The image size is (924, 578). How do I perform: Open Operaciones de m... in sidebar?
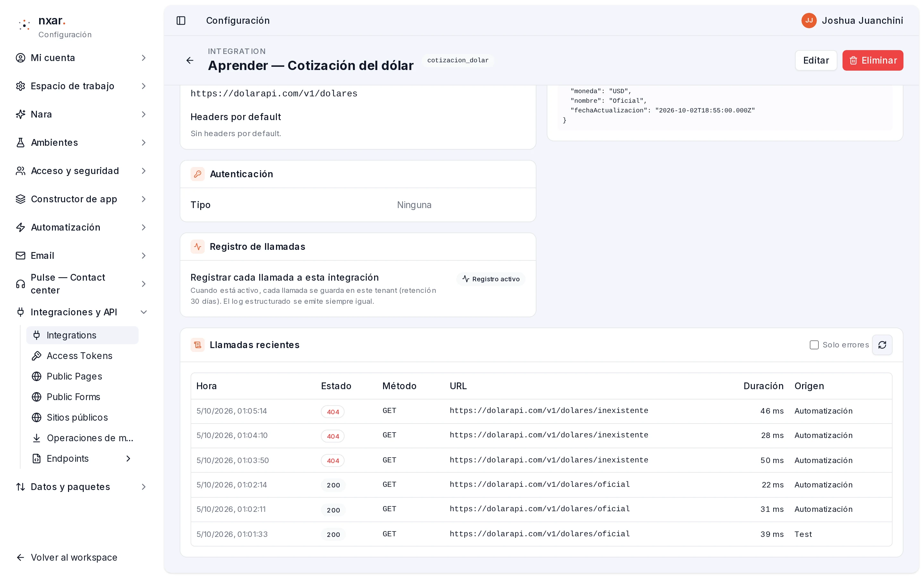click(82, 438)
